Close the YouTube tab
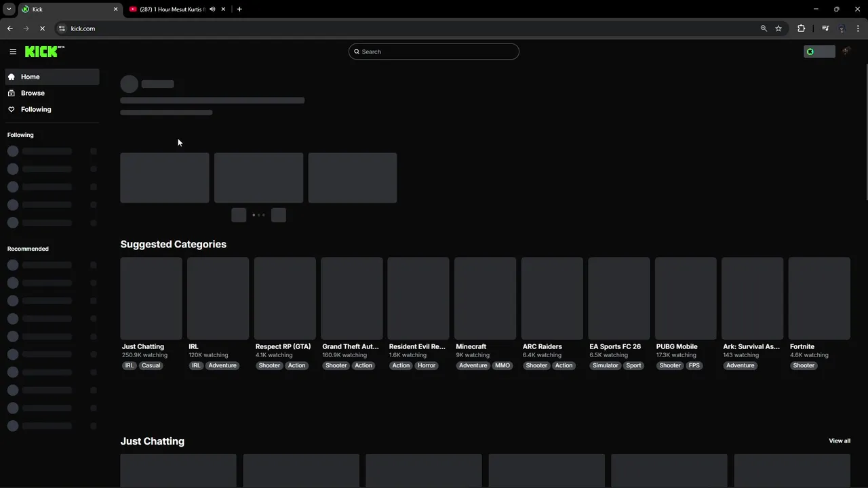The image size is (868, 488). 223,9
